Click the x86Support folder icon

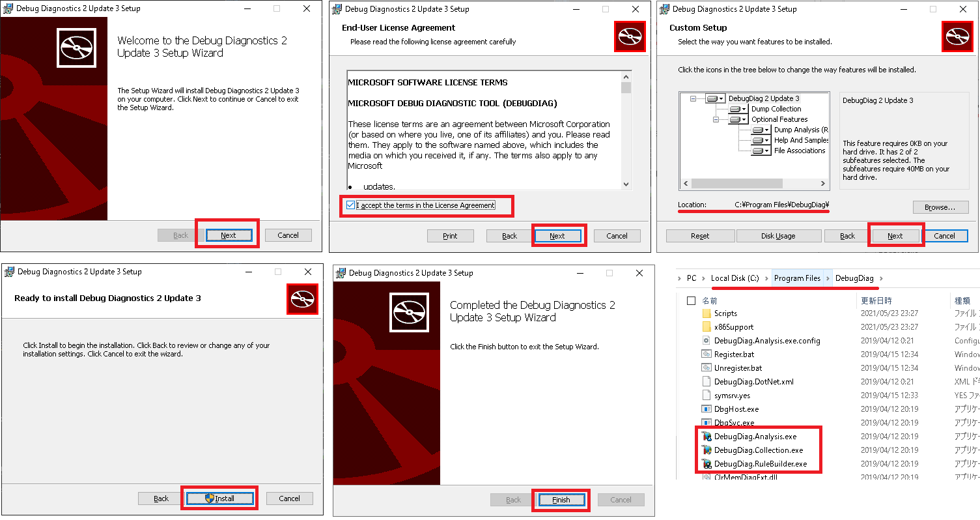point(706,327)
